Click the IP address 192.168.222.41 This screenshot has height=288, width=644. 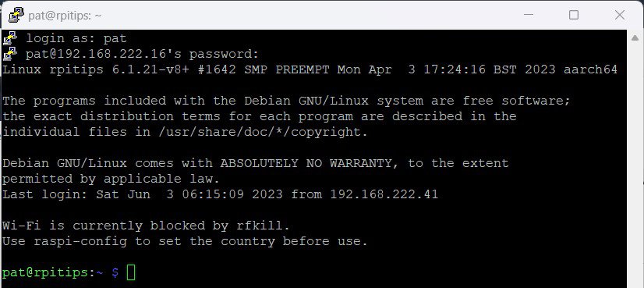384,194
